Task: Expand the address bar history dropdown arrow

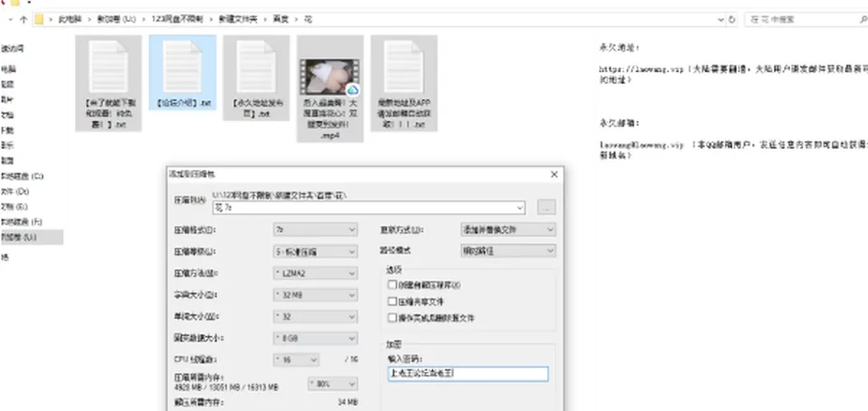Action: [x=721, y=19]
